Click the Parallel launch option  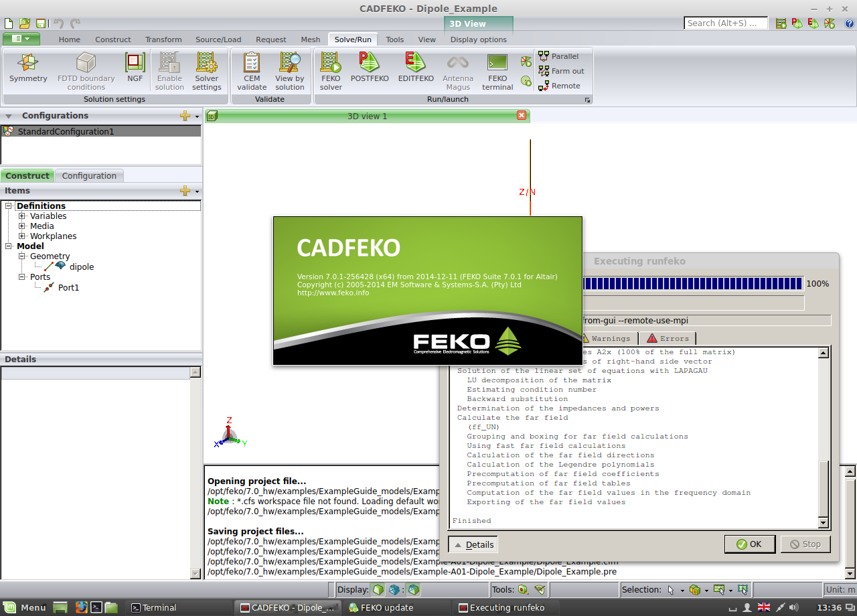click(x=558, y=56)
